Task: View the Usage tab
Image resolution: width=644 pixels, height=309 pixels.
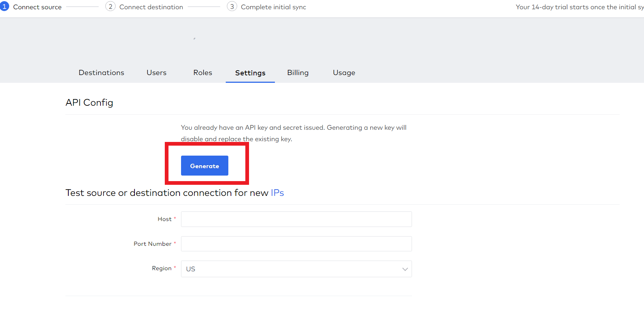Action: pyautogui.click(x=344, y=73)
